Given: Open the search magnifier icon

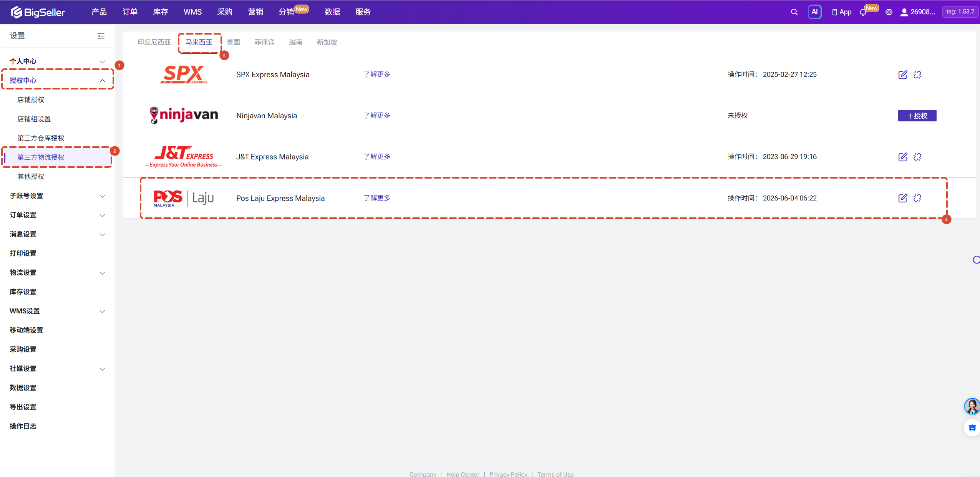Looking at the screenshot, I should (794, 12).
